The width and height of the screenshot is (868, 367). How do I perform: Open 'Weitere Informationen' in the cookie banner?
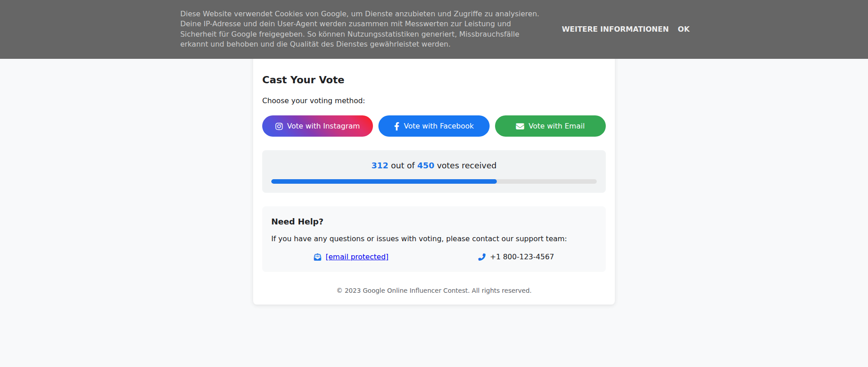click(x=615, y=29)
